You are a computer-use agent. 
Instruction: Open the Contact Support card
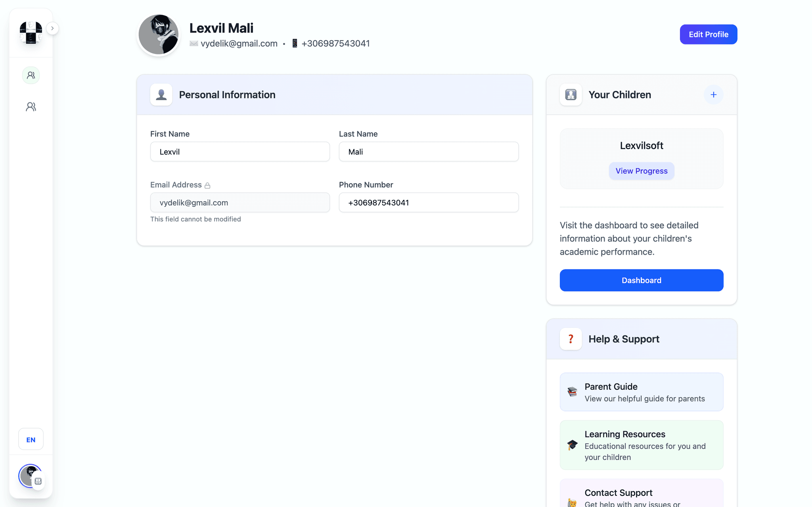click(642, 493)
